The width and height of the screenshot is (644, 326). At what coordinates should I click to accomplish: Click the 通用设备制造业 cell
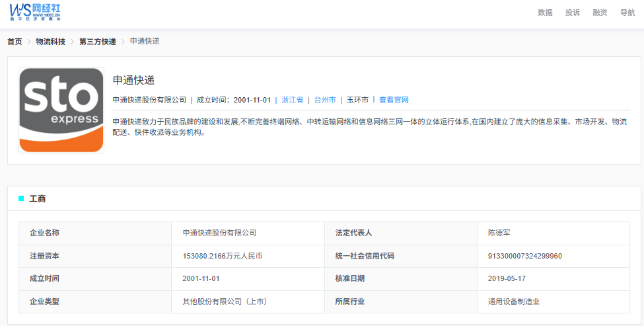(x=554, y=302)
